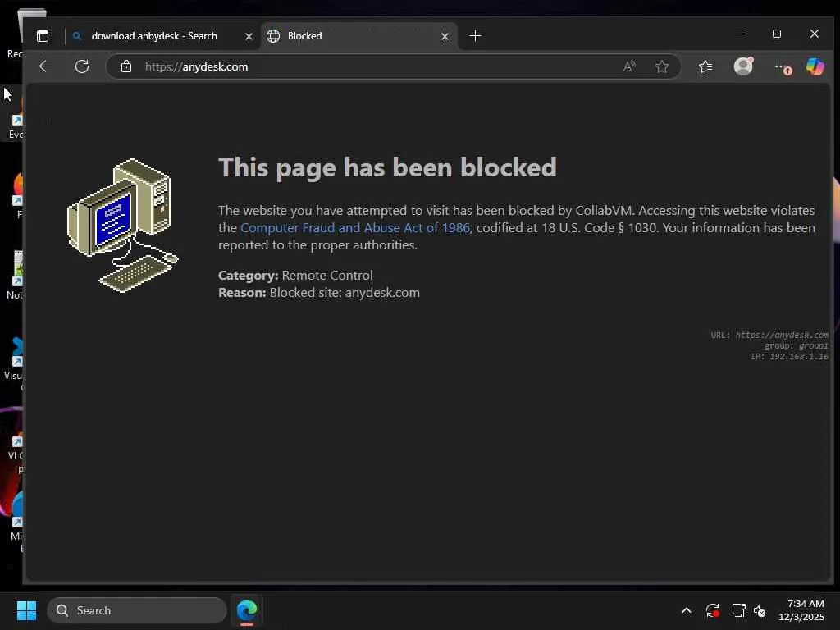Open the muted volume tray icon

click(760, 610)
